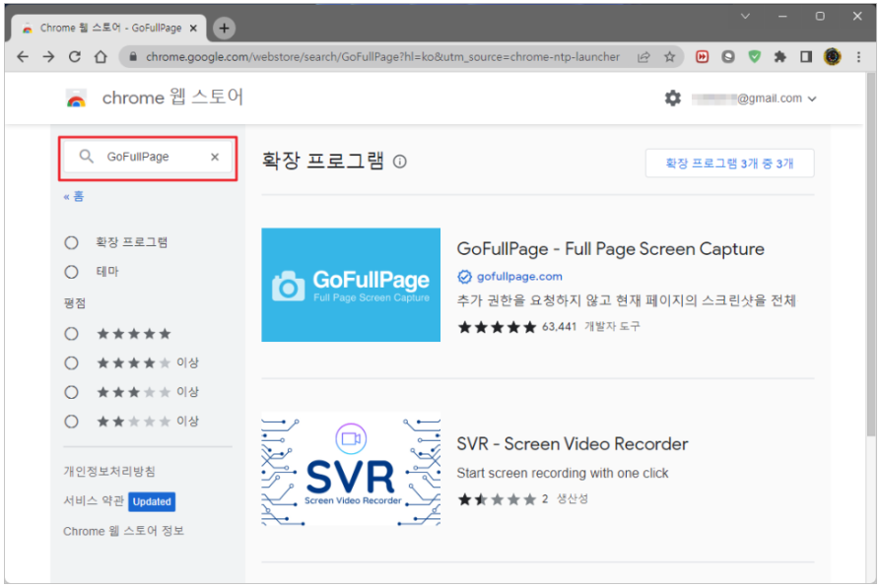The image size is (881, 588).
Task: Return to store home link
Action: click(74, 197)
